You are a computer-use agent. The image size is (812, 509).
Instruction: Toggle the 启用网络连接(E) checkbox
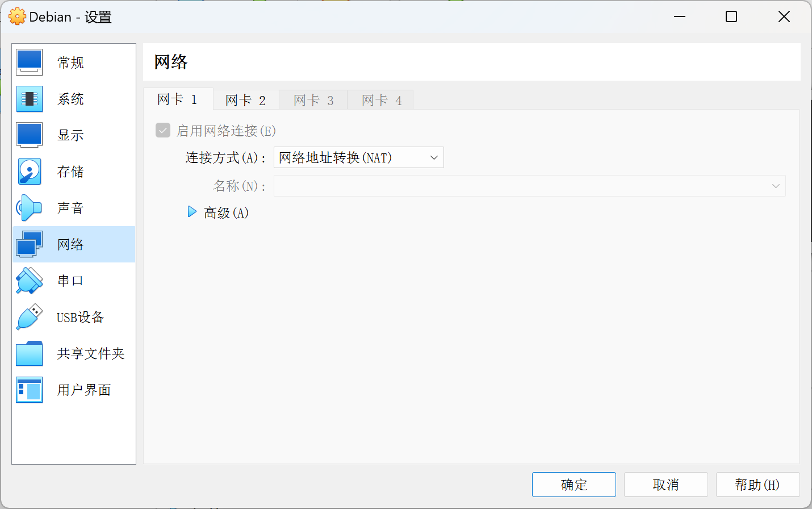pyautogui.click(x=163, y=131)
